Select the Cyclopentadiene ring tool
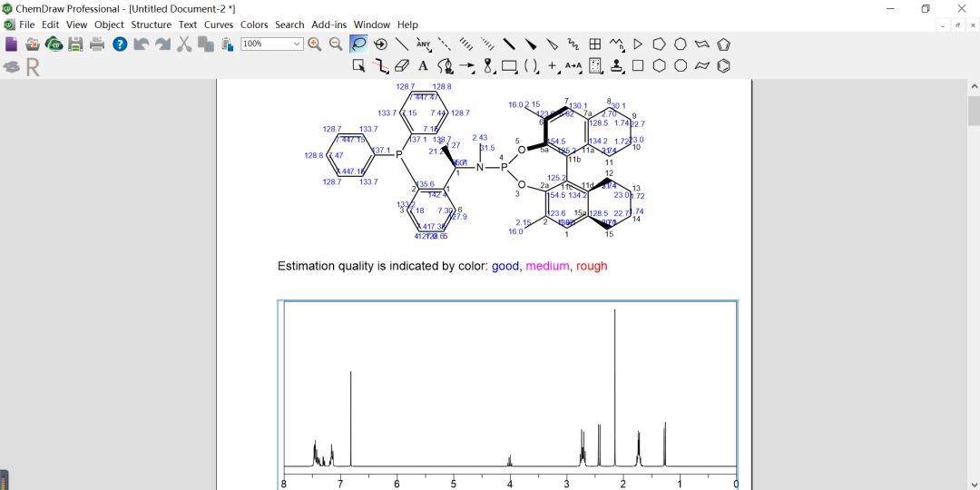 (723, 44)
